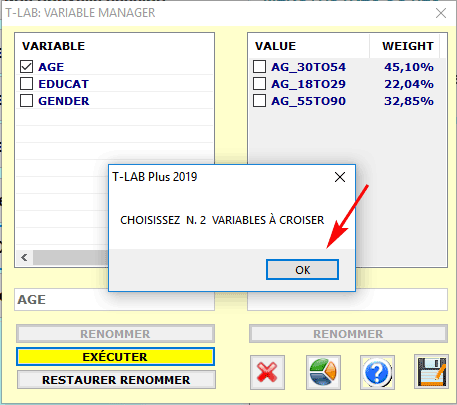457x405 pixels.
Task: Click the yellow EXÉCUTER button
Action: coord(115,357)
